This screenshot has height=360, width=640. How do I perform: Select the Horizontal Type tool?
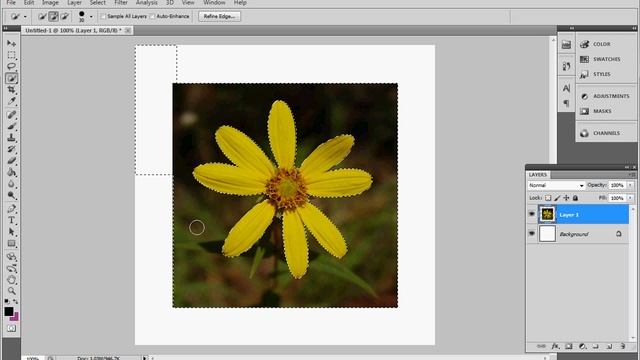click(11, 220)
